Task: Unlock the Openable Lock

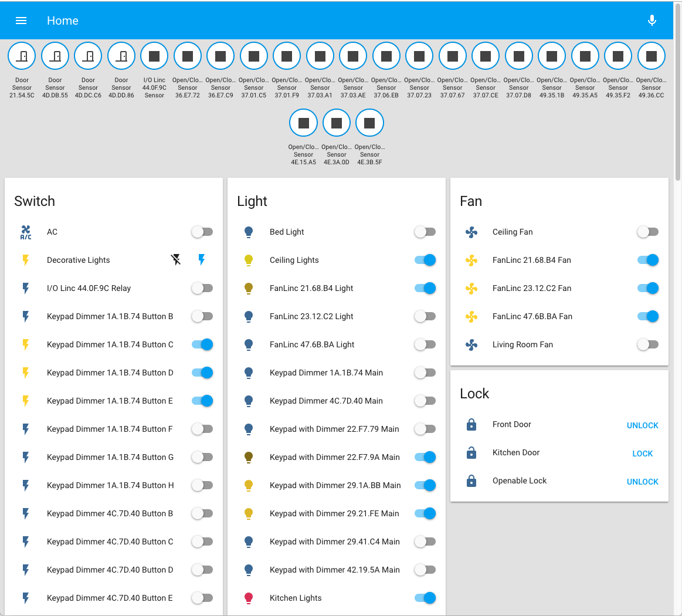Action: (x=642, y=482)
